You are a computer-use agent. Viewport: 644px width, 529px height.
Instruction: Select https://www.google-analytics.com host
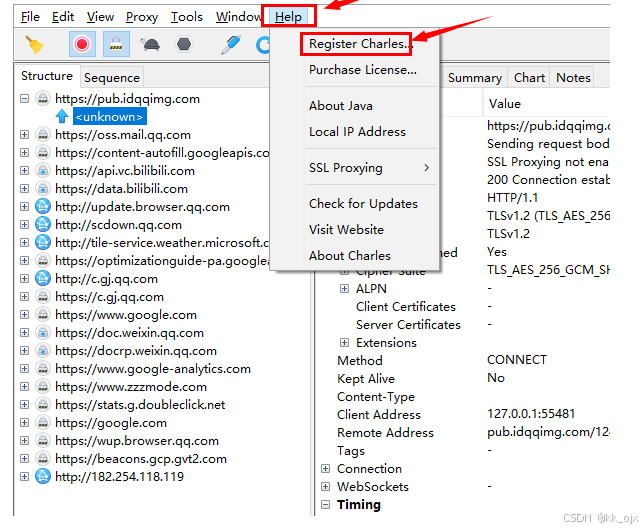tap(153, 369)
